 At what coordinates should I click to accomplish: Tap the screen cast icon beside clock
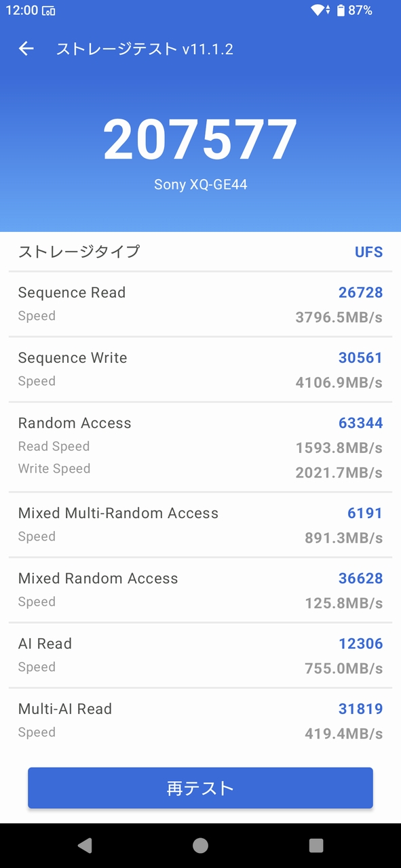pyautogui.click(x=48, y=11)
